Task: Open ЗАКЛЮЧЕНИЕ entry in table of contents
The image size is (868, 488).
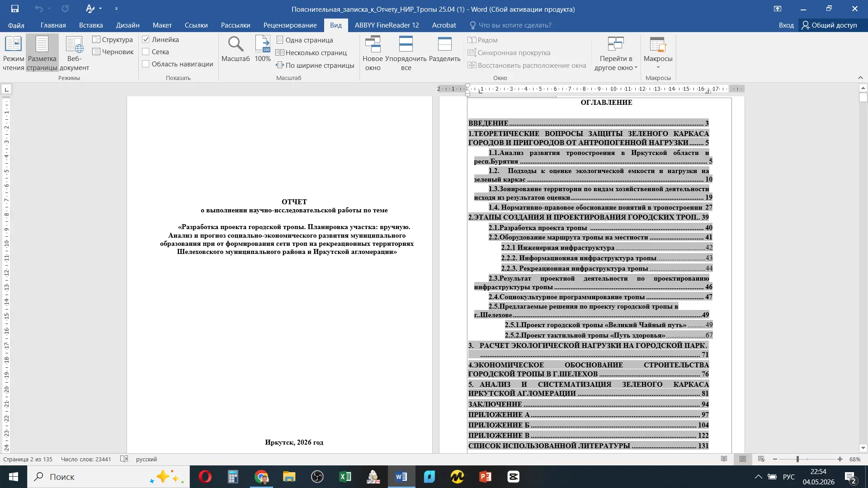Action: click(588, 404)
